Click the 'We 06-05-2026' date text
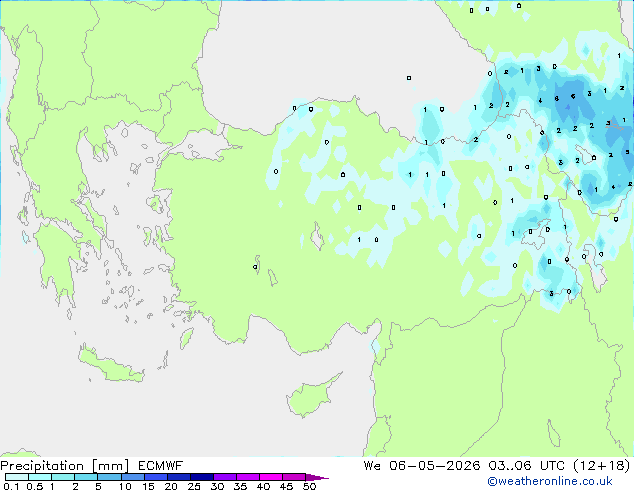 point(422,466)
